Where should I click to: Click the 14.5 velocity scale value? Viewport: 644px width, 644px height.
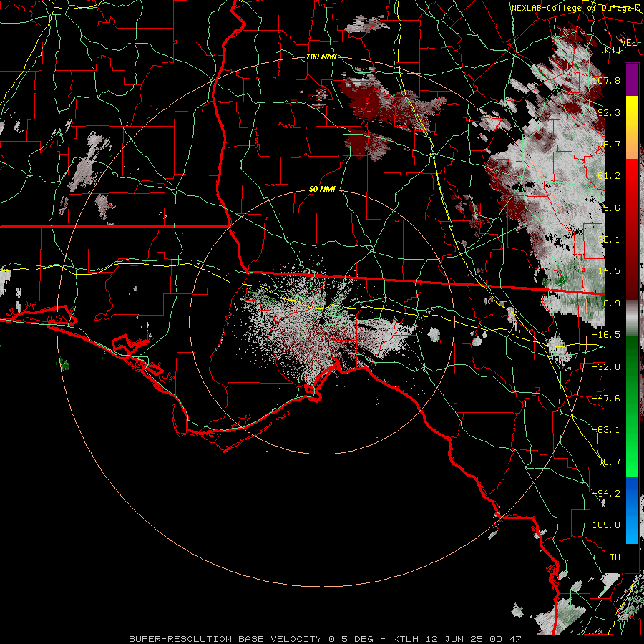(x=609, y=271)
